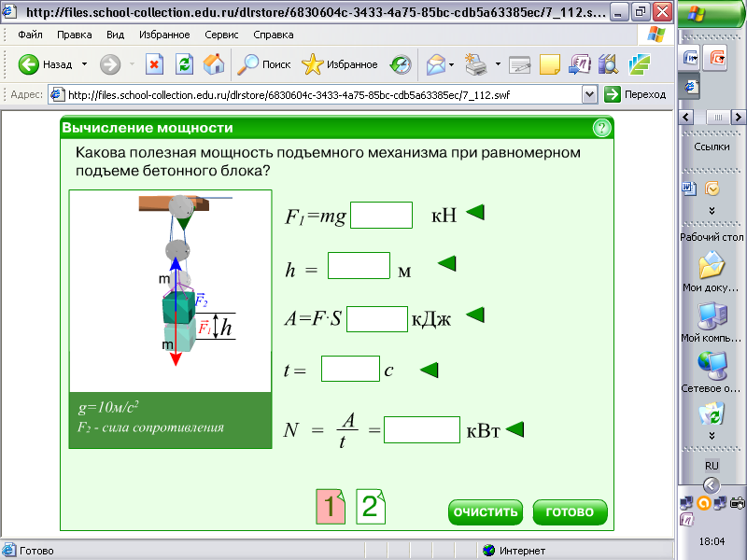Open the Файл menu

(30, 35)
